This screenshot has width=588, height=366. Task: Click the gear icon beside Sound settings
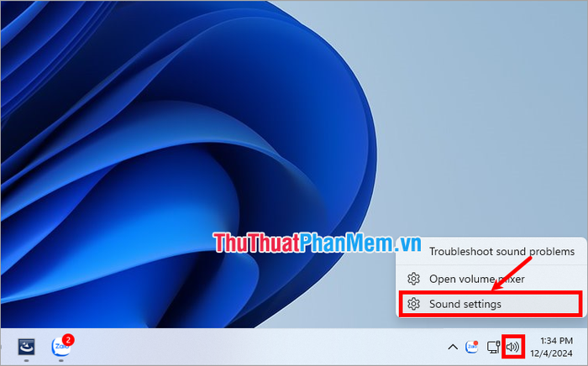tap(413, 304)
